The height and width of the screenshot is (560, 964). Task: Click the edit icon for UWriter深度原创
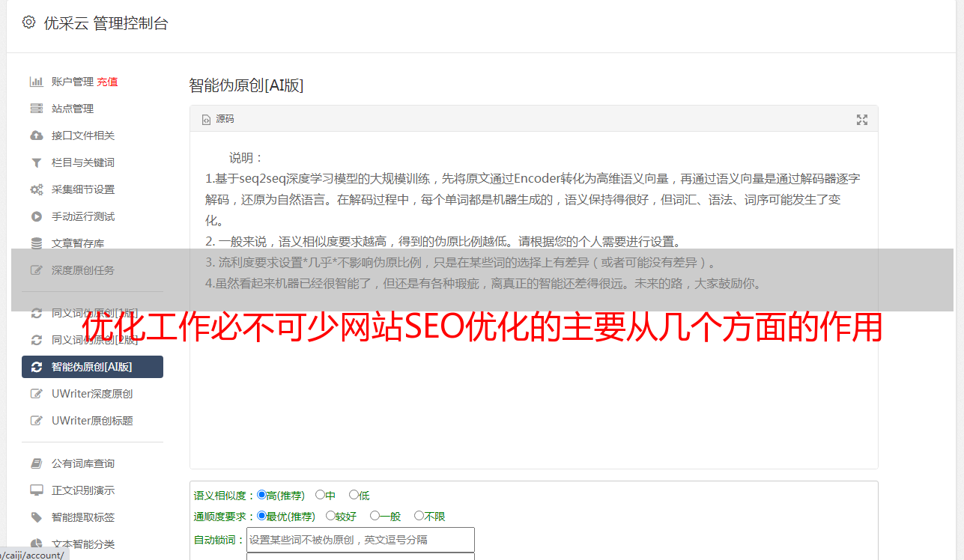tap(36, 394)
